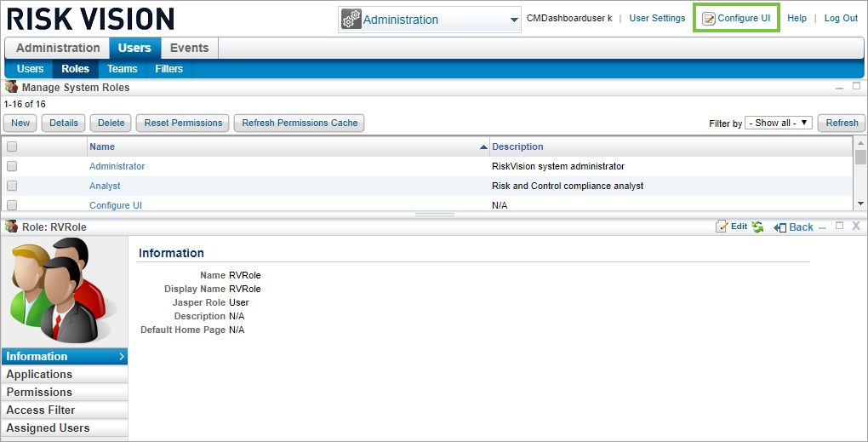This screenshot has height=442, width=868.
Task: Click the Refresh button near filter
Action: point(842,123)
